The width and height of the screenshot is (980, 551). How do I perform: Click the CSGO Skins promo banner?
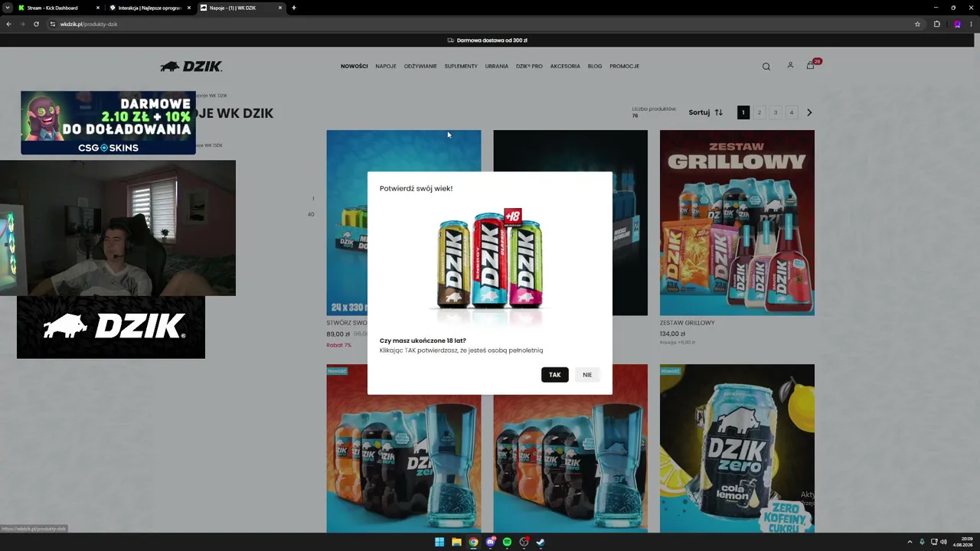coord(108,122)
